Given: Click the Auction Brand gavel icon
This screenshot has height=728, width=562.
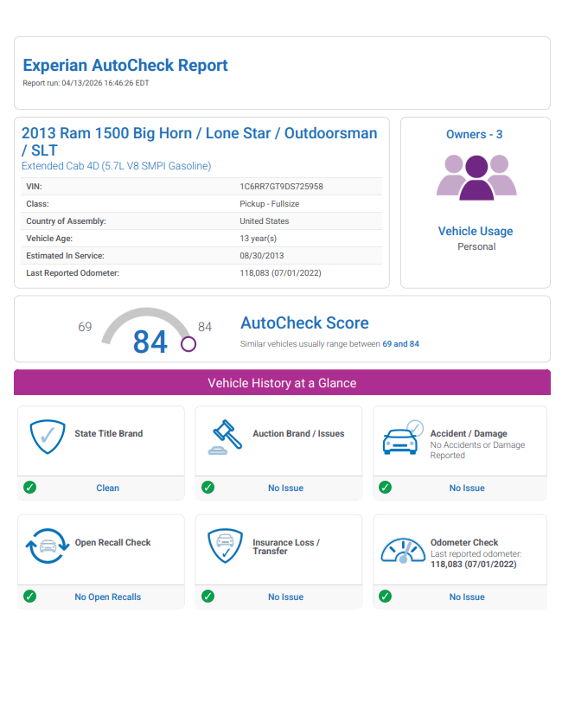Looking at the screenshot, I should click(226, 437).
